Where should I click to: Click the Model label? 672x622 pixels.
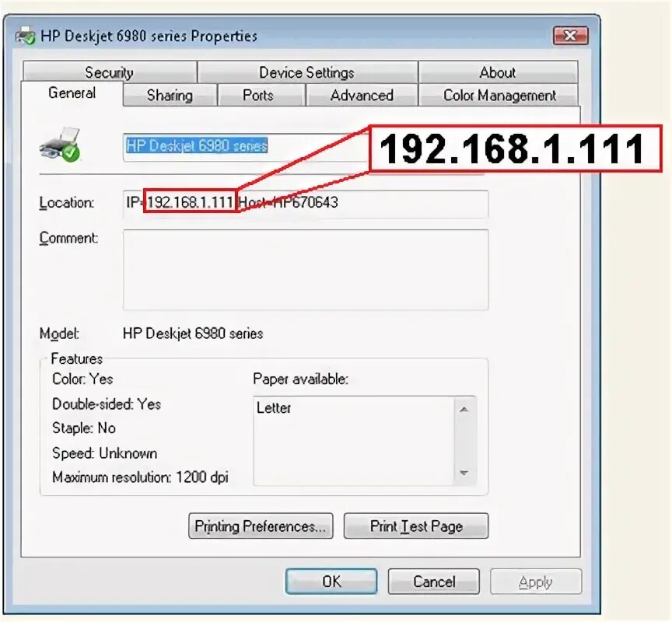coord(59,334)
